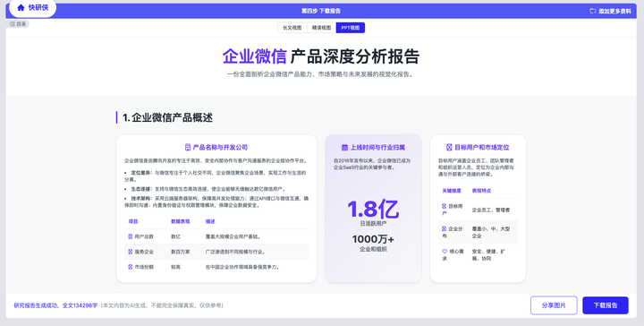The image size is (644, 326).
Task: Click the 覆盖小、中、大型企业 cell
Action: [491, 232]
